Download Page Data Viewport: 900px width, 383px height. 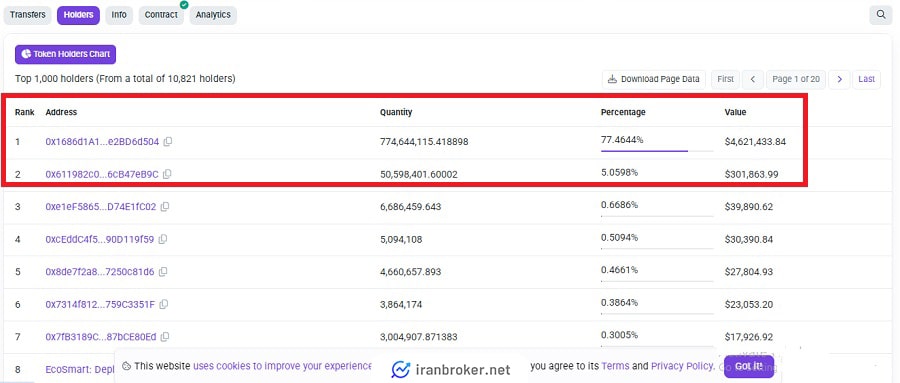(654, 79)
